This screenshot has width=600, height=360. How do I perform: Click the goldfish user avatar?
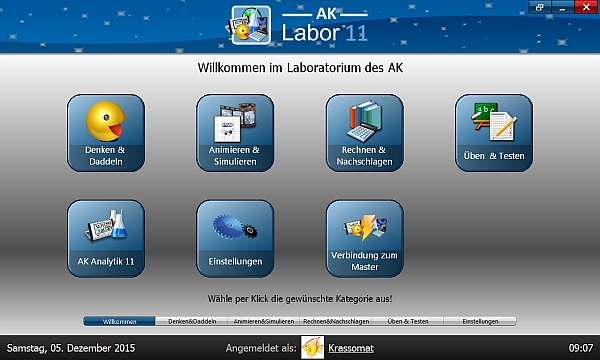[x=312, y=347]
